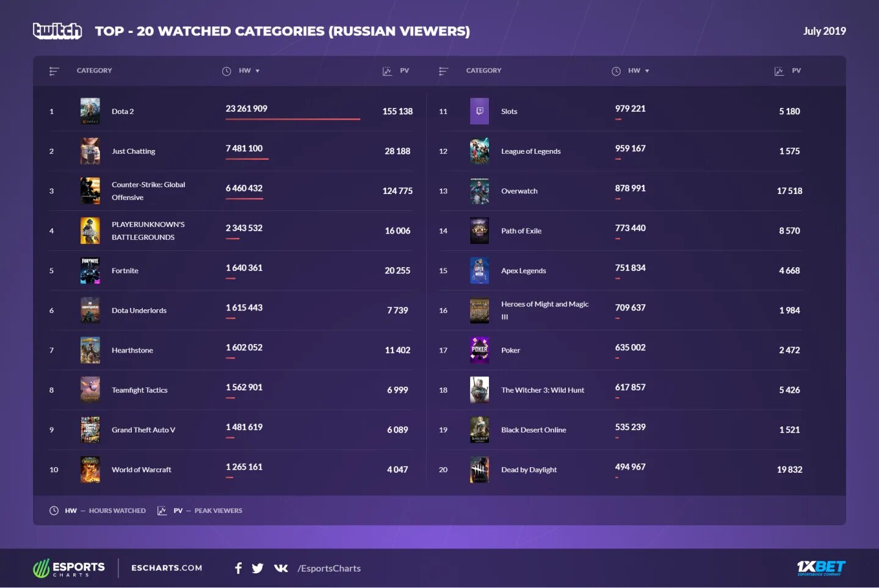This screenshot has height=588, width=879.
Task: Open the VK icon in footer
Action: click(281, 568)
